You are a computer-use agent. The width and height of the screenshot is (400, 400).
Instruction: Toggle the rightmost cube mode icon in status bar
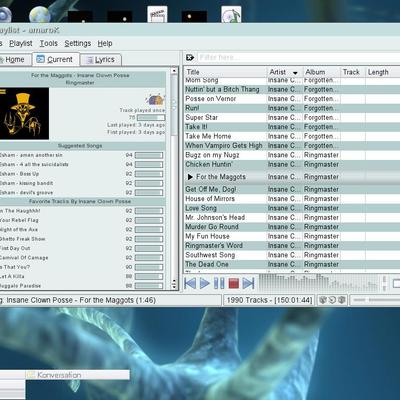[x=341, y=300]
